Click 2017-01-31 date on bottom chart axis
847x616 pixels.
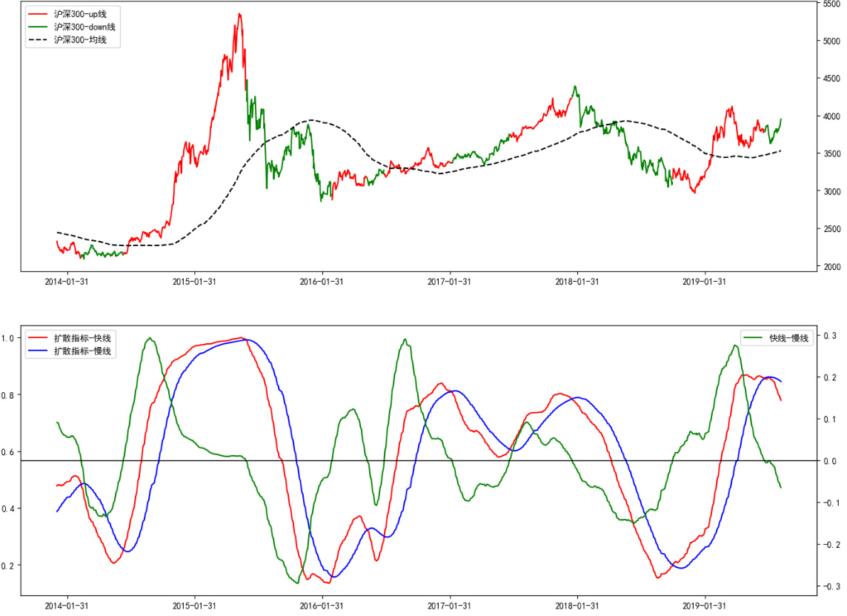pyautogui.click(x=450, y=606)
